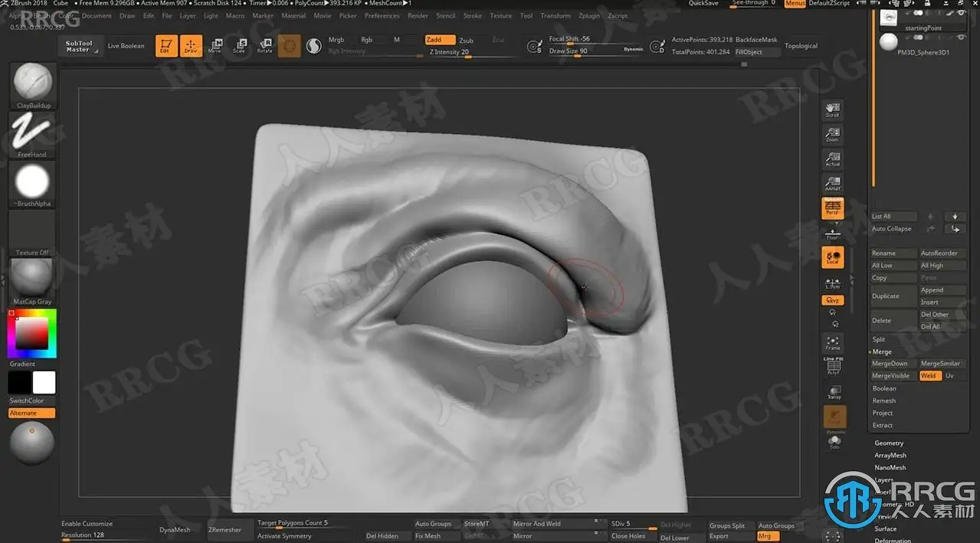This screenshot has width=980, height=543.
Task: Toggle the Weld option
Action: [x=929, y=376]
